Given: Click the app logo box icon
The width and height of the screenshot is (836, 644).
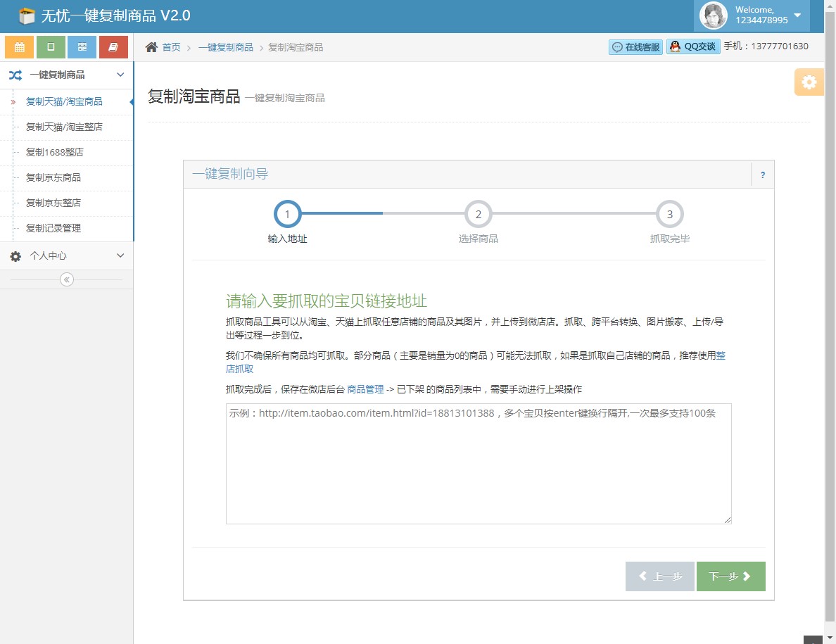Looking at the screenshot, I should 26,16.
